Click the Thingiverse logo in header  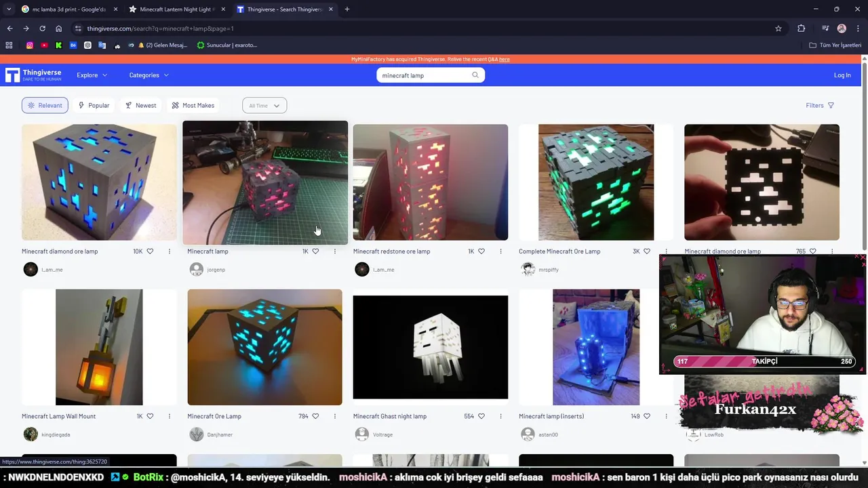pos(33,75)
